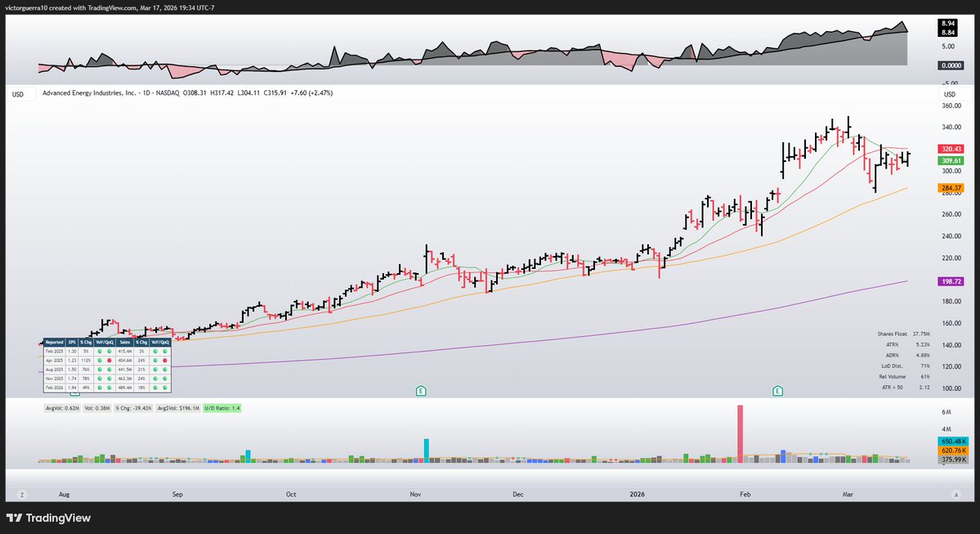Click the 489.4M sales value
This screenshot has width=980, height=534.
pos(125,388)
